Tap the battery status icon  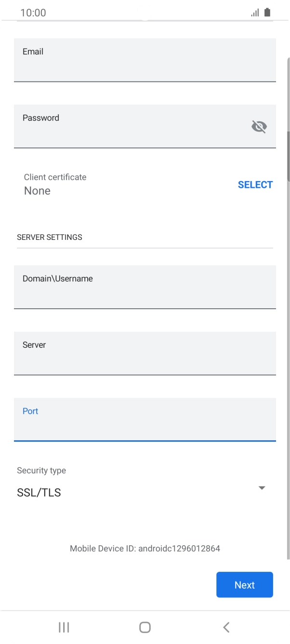tap(267, 12)
